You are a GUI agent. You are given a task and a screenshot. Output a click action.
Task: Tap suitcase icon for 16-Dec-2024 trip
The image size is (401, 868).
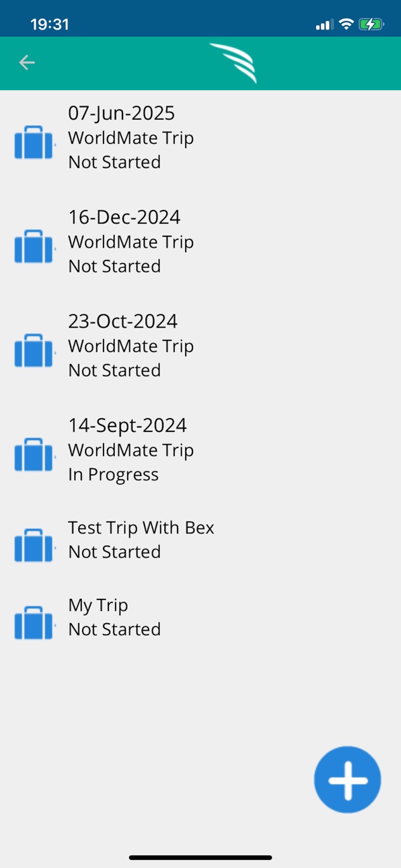tap(34, 246)
